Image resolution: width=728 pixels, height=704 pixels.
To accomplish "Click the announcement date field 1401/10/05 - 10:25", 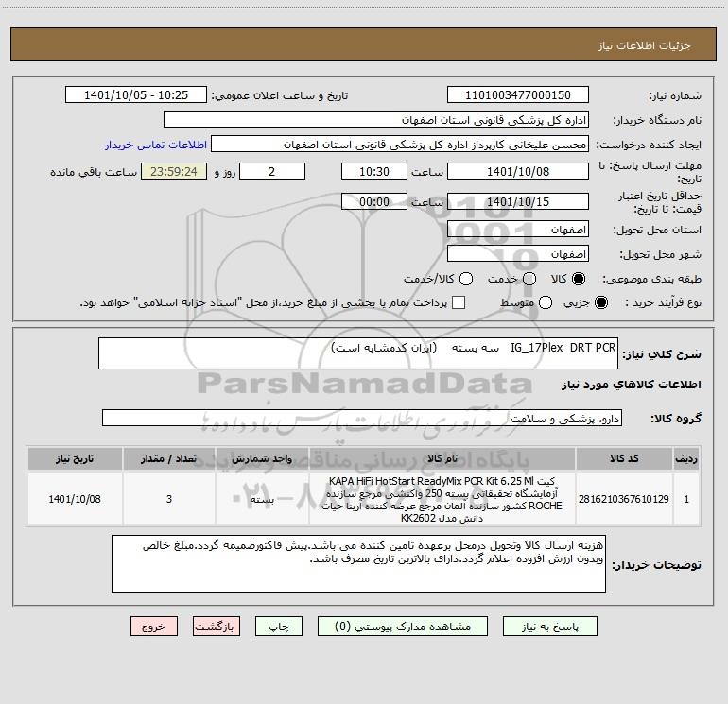I will pyautogui.click(x=136, y=95).
